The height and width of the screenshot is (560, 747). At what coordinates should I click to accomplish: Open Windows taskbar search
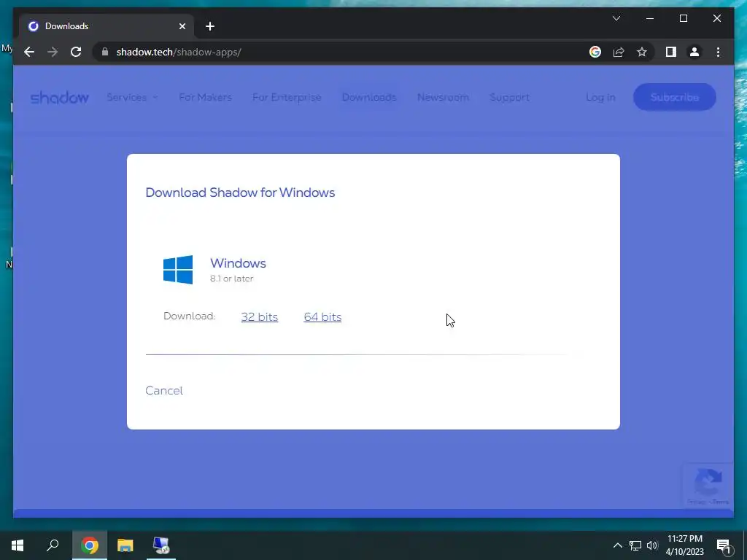click(x=53, y=545)
